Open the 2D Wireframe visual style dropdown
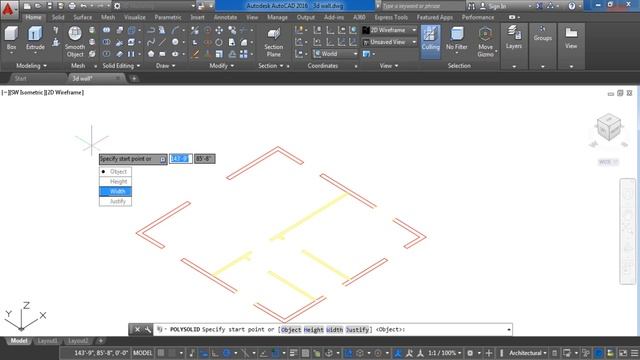640x360 pixels. point(389,30)
